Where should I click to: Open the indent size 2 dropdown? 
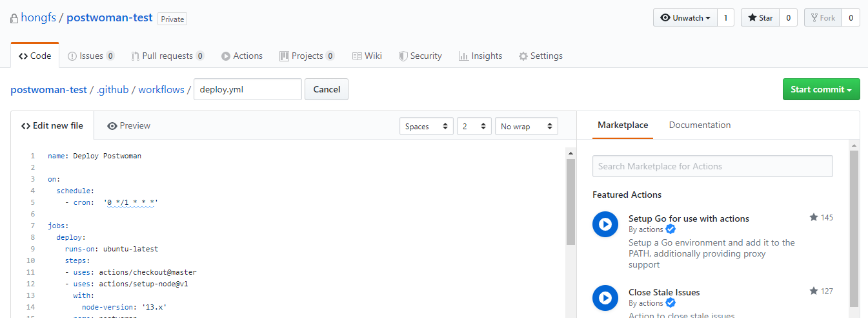tap(474, 126)
